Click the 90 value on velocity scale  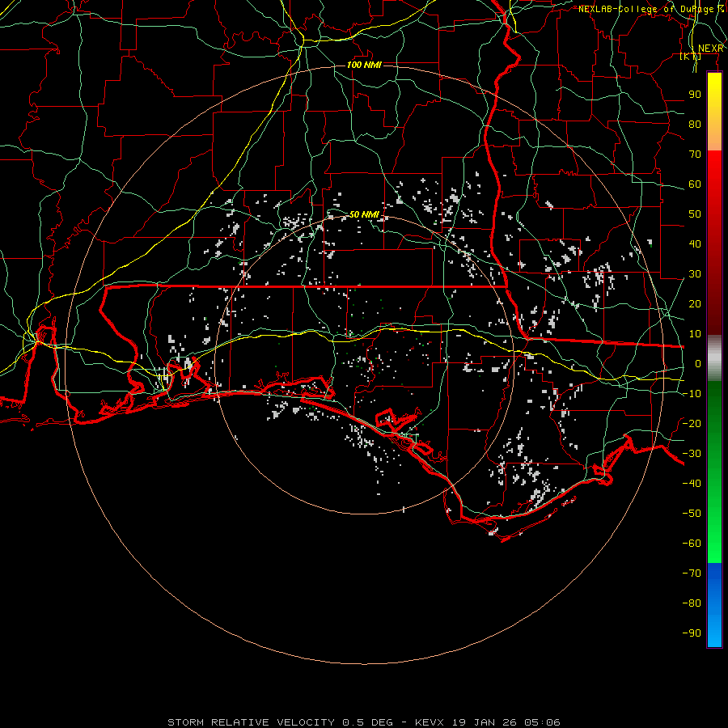[695, 95]
